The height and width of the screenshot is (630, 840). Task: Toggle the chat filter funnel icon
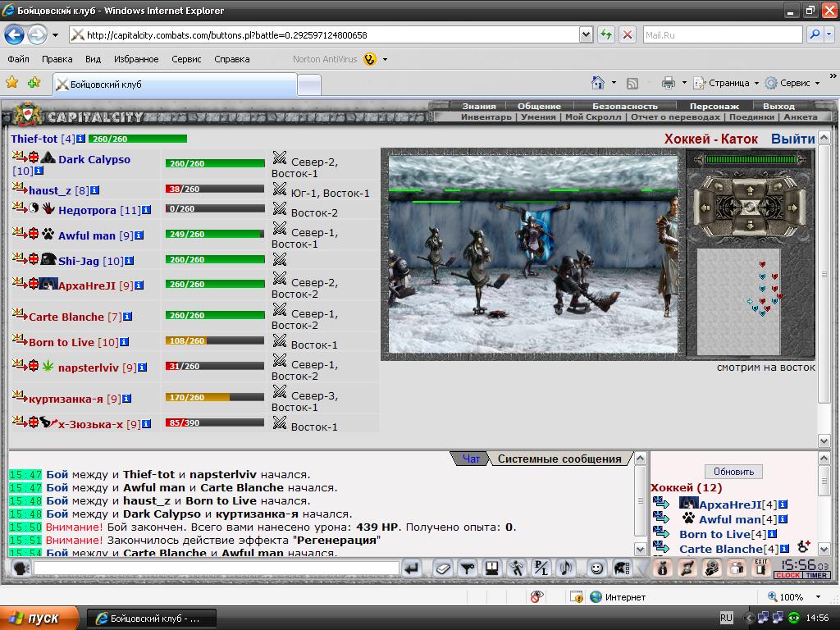pos(467,568)
